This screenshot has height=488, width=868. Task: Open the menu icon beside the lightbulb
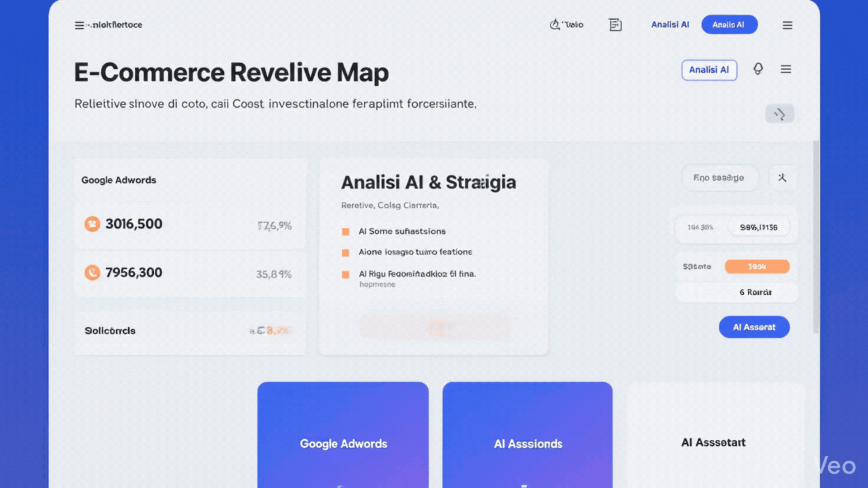pyautogui.click(x=786, y=69)
